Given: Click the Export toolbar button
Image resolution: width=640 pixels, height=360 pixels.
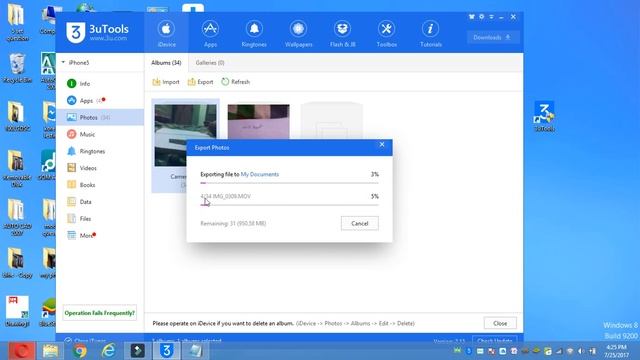Looking at the screenshot, I should click(200, 82).
